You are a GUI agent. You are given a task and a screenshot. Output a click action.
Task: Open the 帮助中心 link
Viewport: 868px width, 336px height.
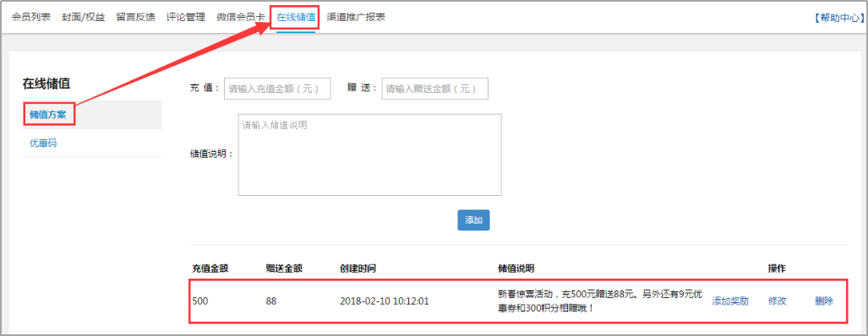838,18
